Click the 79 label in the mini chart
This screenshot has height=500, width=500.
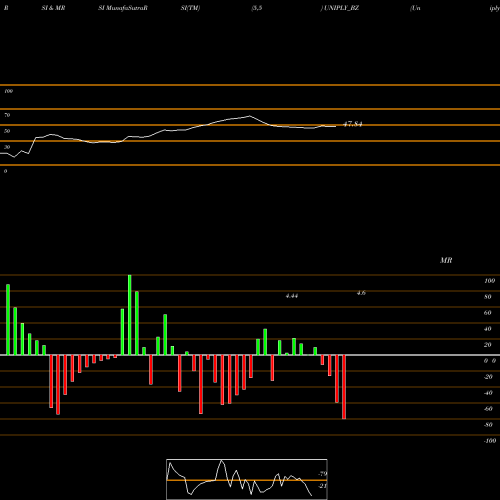(323, 474)
